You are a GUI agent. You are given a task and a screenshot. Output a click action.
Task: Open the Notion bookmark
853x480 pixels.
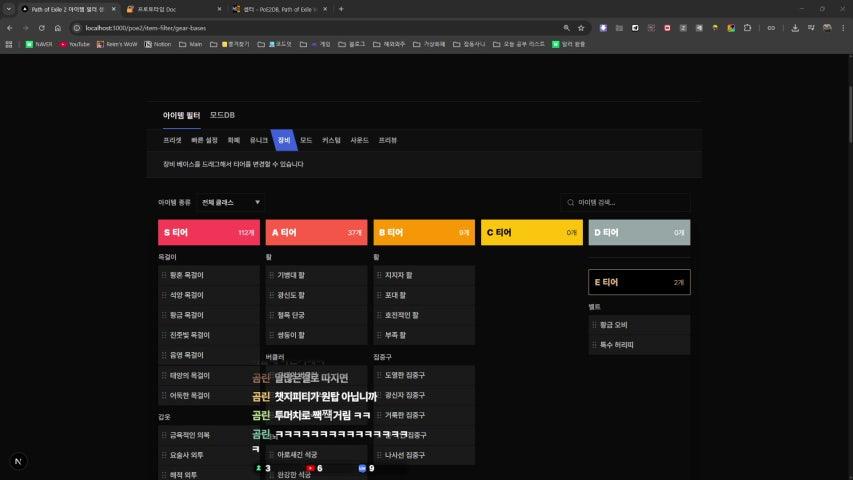[x=158, y=44]
